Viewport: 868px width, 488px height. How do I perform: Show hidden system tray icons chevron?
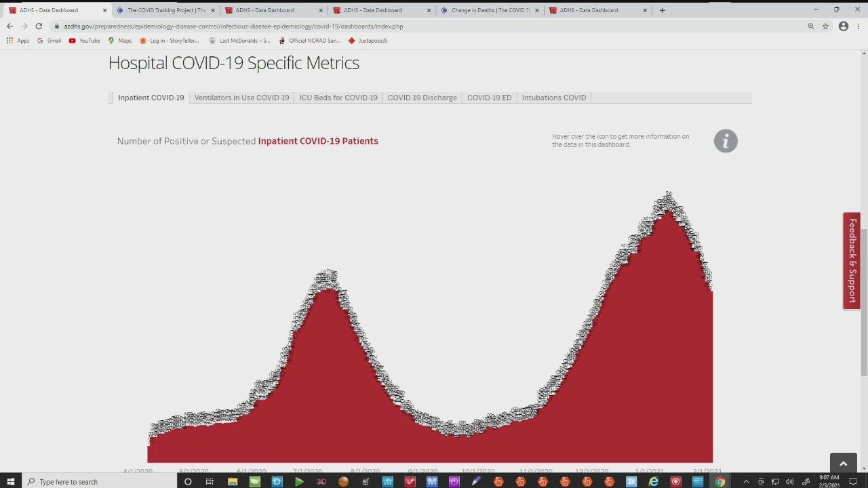pos(746,482)
